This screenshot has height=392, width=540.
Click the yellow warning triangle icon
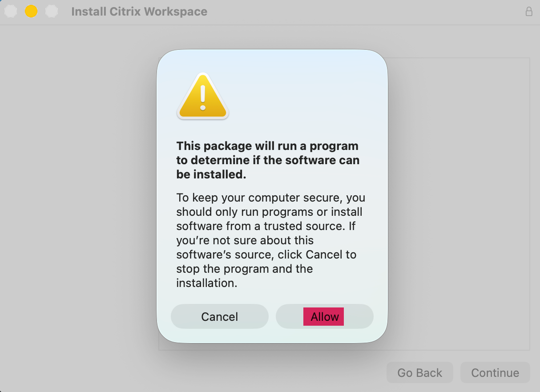click(203, 97)
